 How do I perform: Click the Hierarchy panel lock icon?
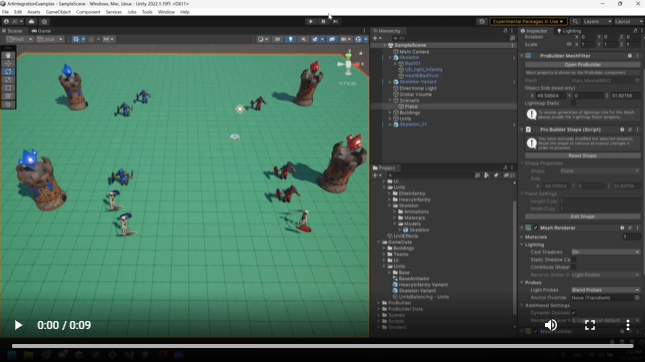click(x=505, y=30)
